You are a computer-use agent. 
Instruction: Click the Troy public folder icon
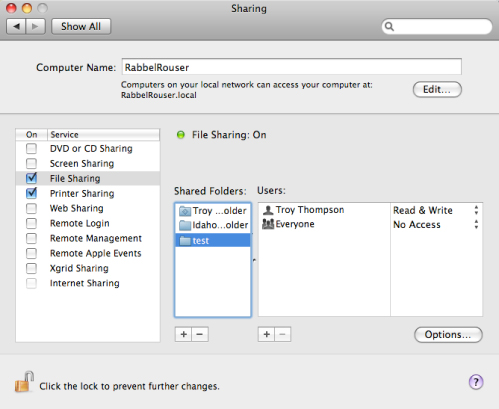(x=185, y=211)
